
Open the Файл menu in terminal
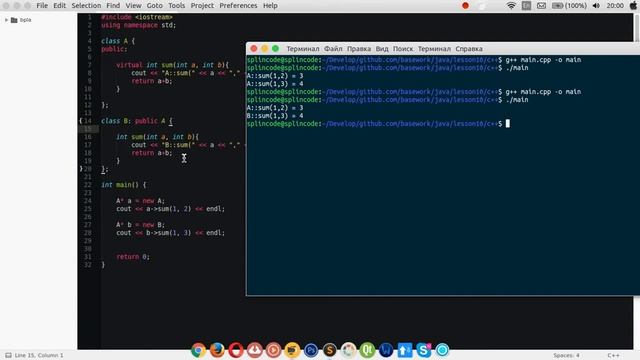333,49
